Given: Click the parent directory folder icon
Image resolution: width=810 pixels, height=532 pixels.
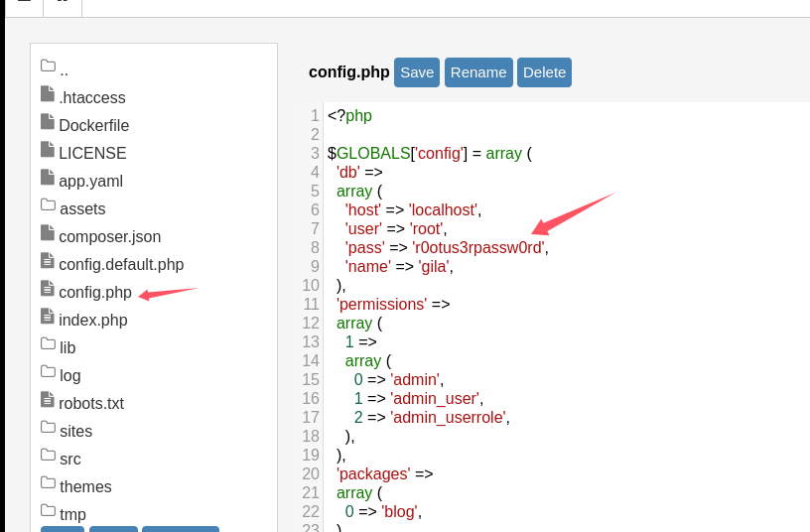Looking at the screenshot, I should 48,66.
